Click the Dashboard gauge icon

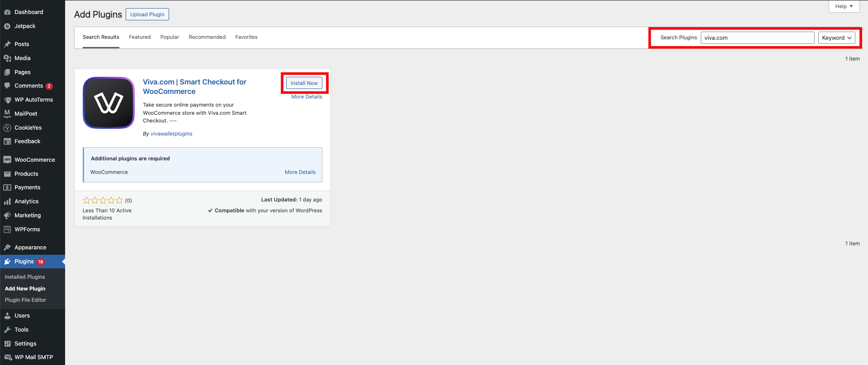[7, 12]
